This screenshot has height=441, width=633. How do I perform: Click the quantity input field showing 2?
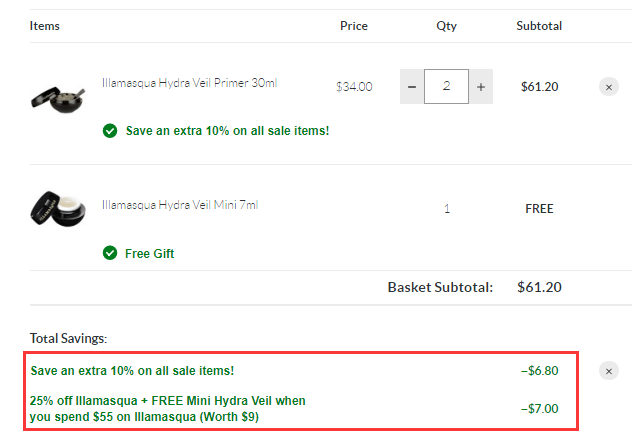[446, 86]
